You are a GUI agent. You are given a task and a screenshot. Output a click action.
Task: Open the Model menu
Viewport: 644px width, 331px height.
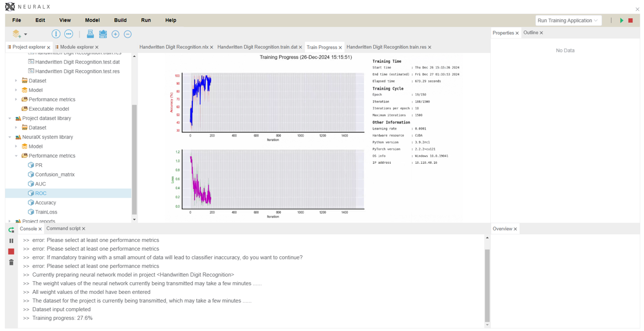pos(92,20)
